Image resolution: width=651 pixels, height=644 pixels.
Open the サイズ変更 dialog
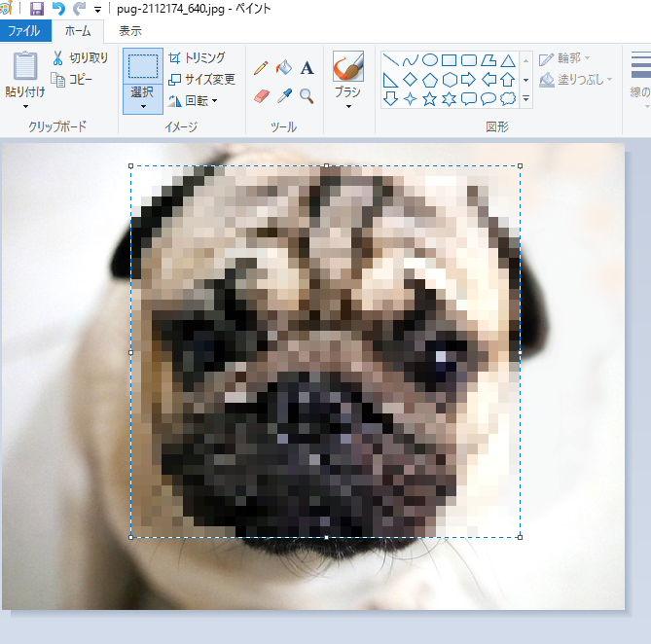pyautogui.click(x=201, y=79)
